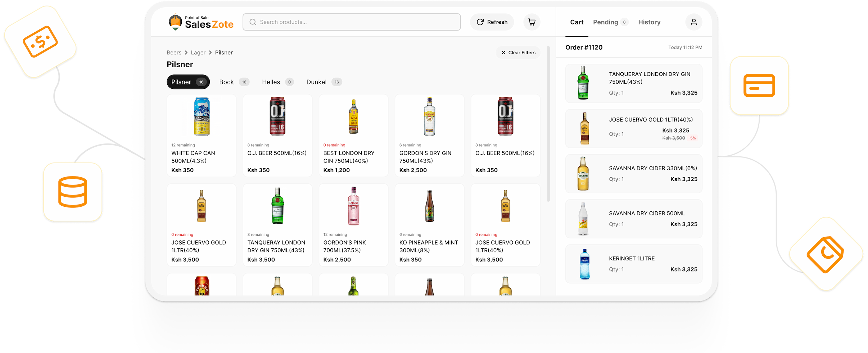Click Keringet water bottle image in cart
Screen dimensions: 868x353
tap(585, 264)
